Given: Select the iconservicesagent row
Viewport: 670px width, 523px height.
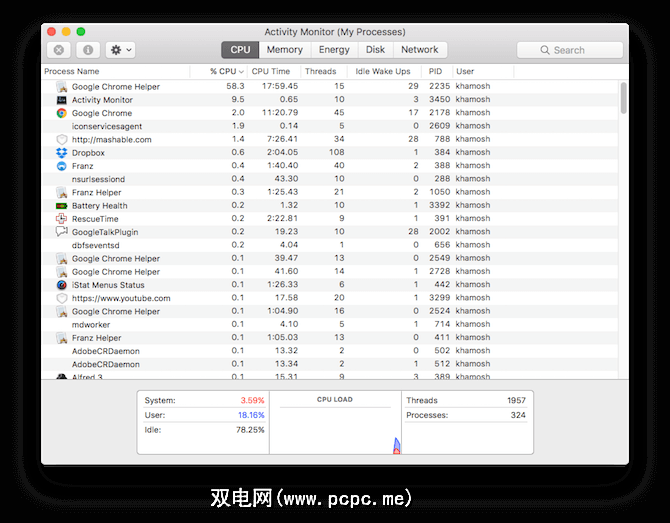Looking at the screenshot, I should [x=330, y=126].
